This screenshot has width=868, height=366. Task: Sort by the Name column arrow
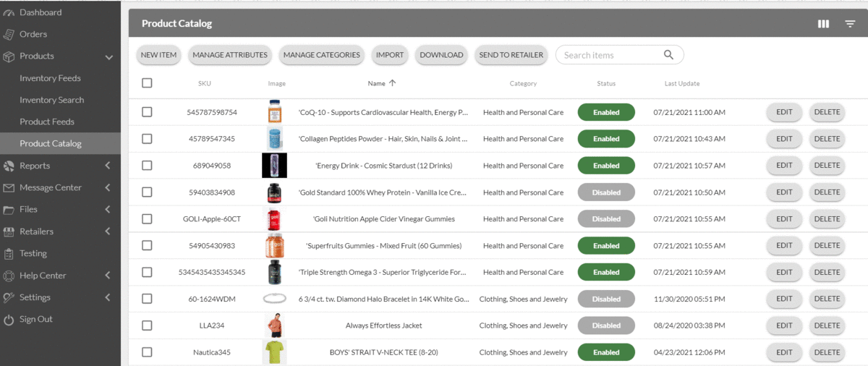click(393, 83)
